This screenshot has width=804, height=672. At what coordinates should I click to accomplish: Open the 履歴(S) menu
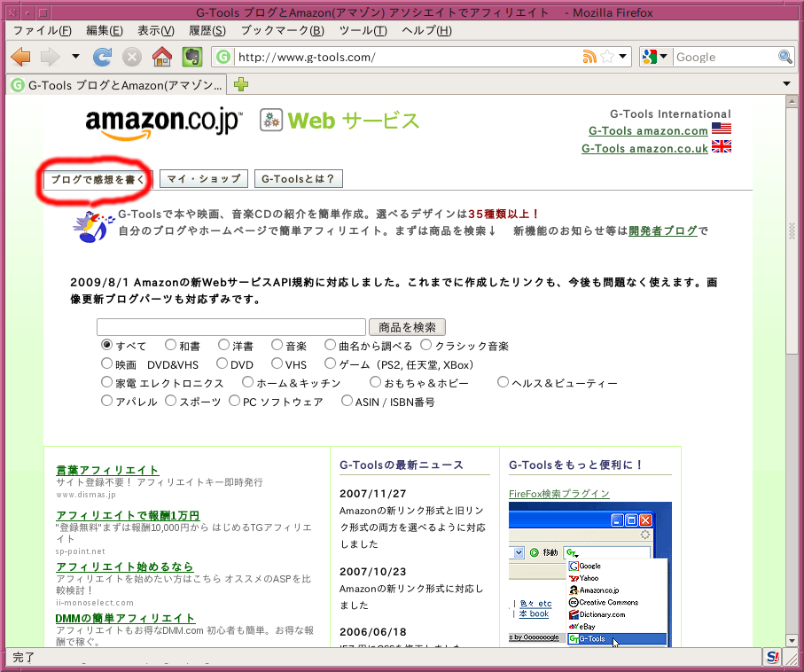(207, 31)
